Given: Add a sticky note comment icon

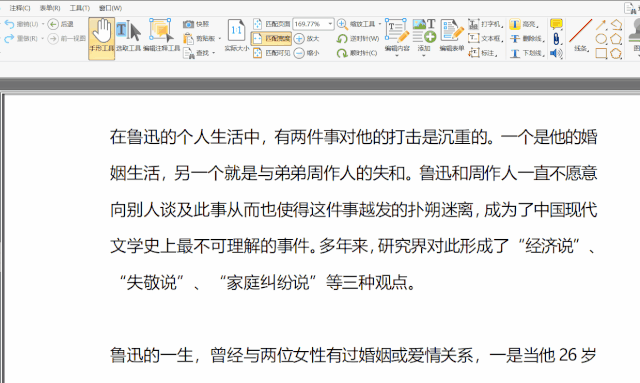Looking at the screenshot, I should 556,24.
